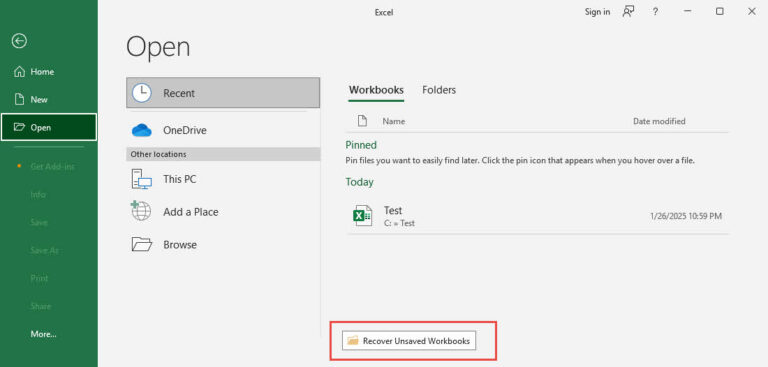Choose Add a Place
The image size is (768, 367).
point(223,212)
